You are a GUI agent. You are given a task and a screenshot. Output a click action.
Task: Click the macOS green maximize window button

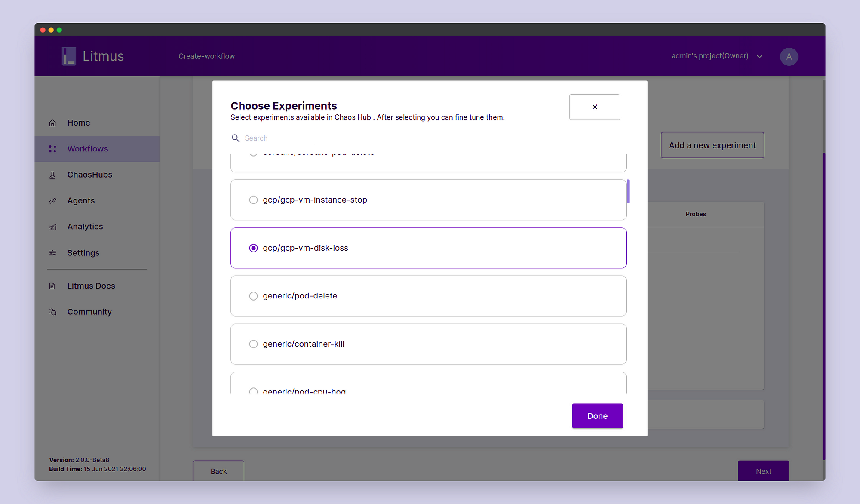[59, 30]
